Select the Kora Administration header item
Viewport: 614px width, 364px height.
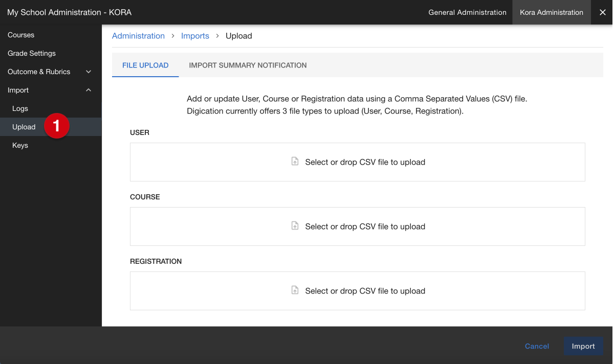(551, 12)
